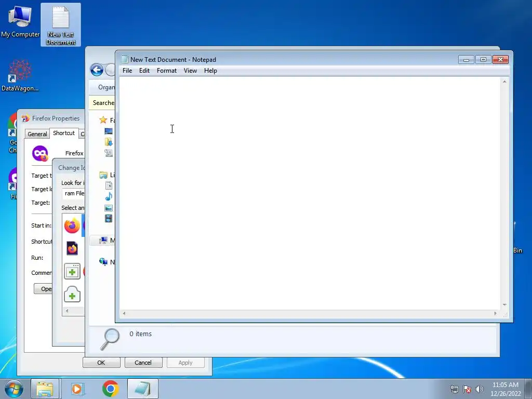Open the Help menu in Notepad
Viewport: 532px width, 399px height.
(x=210, y=71)
